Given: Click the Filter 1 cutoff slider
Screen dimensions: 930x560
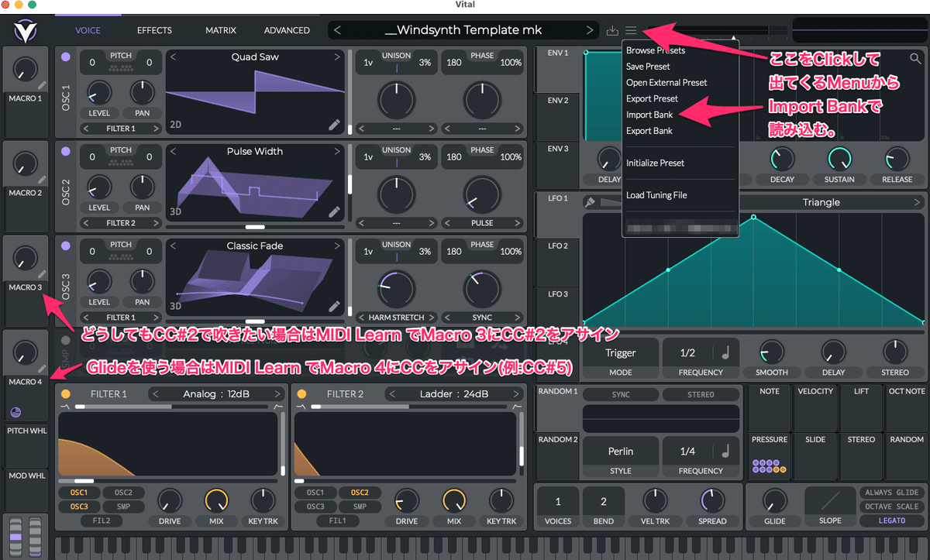Looking at the screenshot, I should pos(168,481).
